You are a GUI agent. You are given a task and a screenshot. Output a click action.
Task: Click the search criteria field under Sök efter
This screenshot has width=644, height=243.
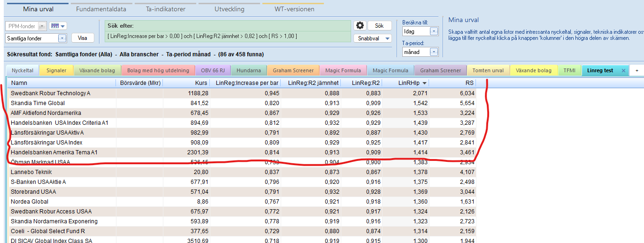click(228, 36)
